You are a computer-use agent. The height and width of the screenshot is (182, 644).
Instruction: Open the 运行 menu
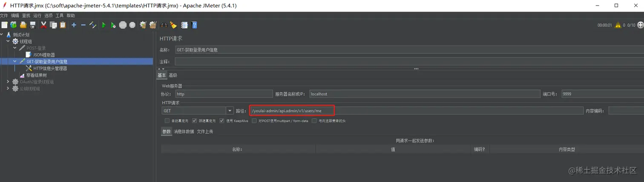click(x=37, y=16)
